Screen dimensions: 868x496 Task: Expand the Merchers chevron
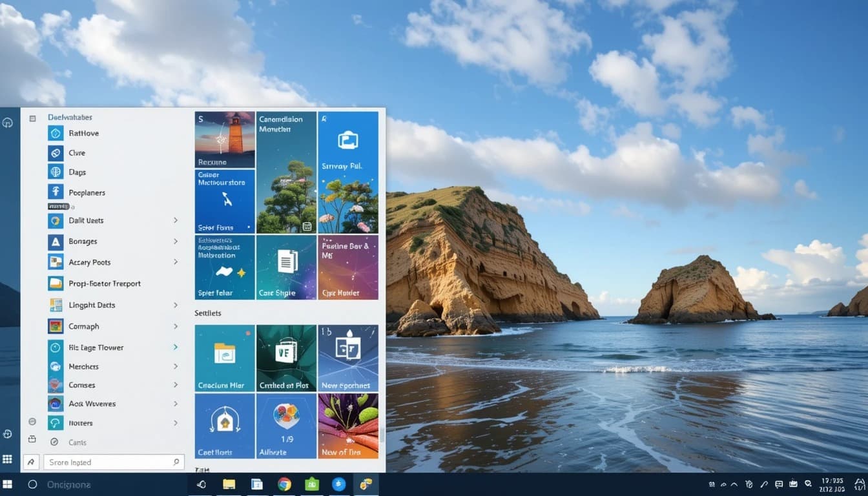tap(175, 366)
